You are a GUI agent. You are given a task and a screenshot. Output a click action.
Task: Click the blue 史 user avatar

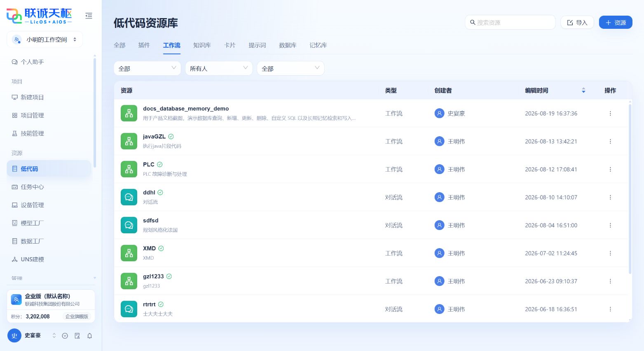14,336
